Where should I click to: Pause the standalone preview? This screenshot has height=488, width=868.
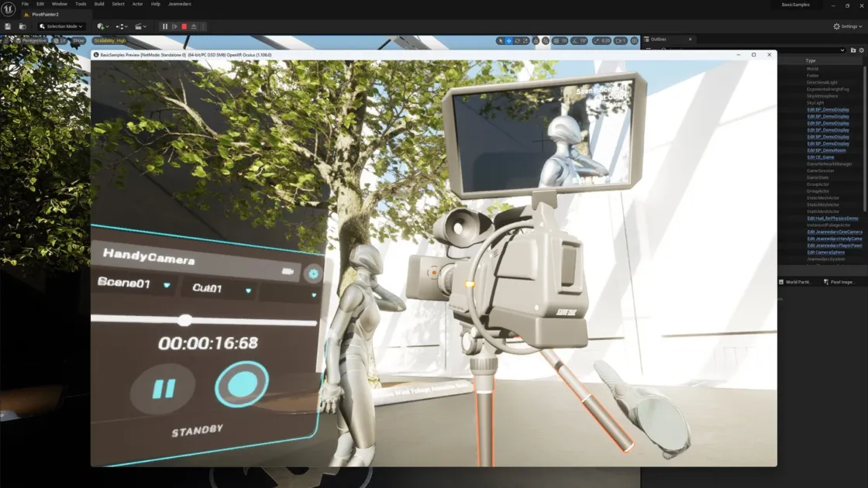(x=165, y=26)
